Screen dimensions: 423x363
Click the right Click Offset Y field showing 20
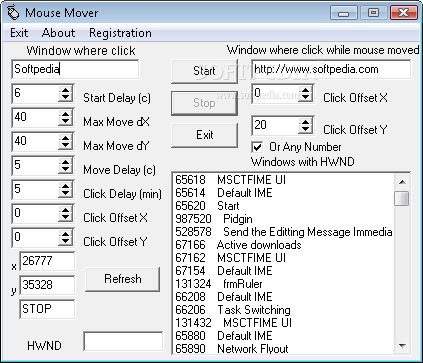click(275, 126)
